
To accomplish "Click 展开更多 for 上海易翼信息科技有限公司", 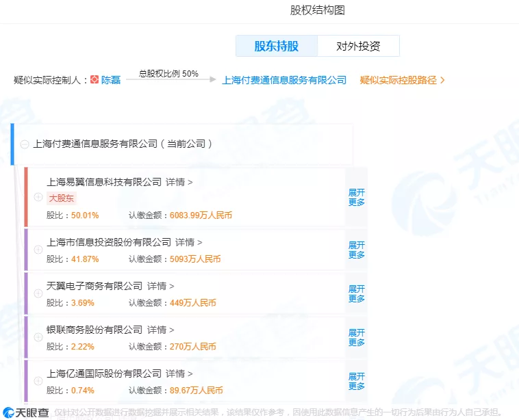I will pyautogui.click(x=357, y=197).
